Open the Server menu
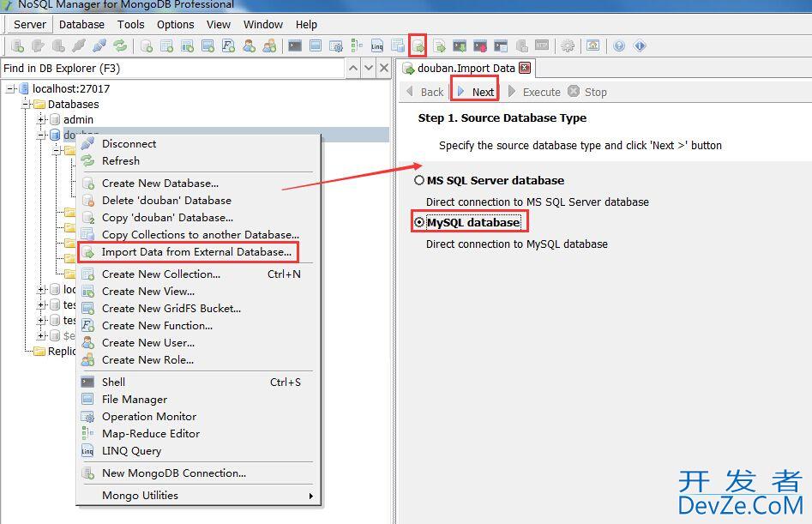The width and height of the screenshot is (812, 524). [x=29, y=24]
